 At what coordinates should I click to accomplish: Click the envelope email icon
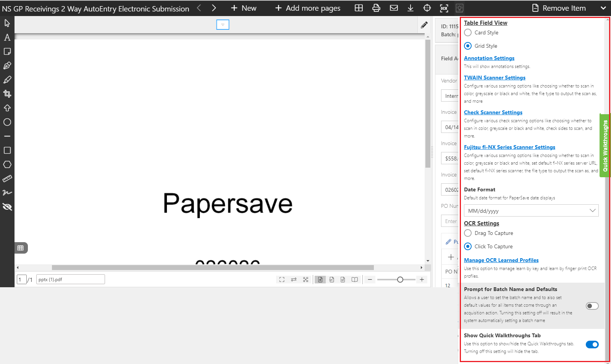click(394, 8)
